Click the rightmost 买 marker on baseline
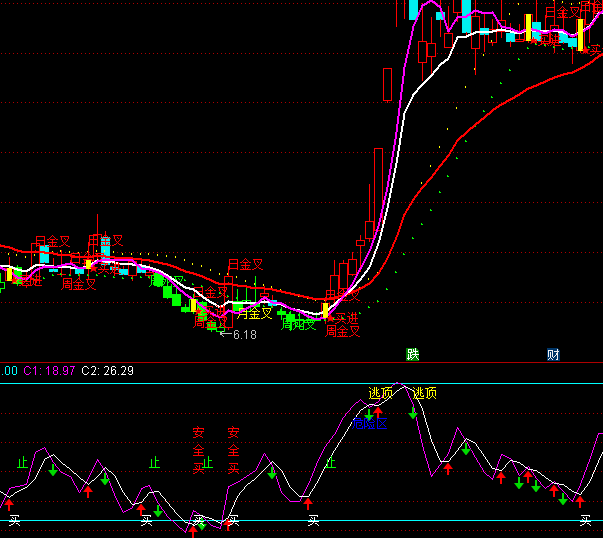This screenshot has width=603, height=538. point(586,520)
